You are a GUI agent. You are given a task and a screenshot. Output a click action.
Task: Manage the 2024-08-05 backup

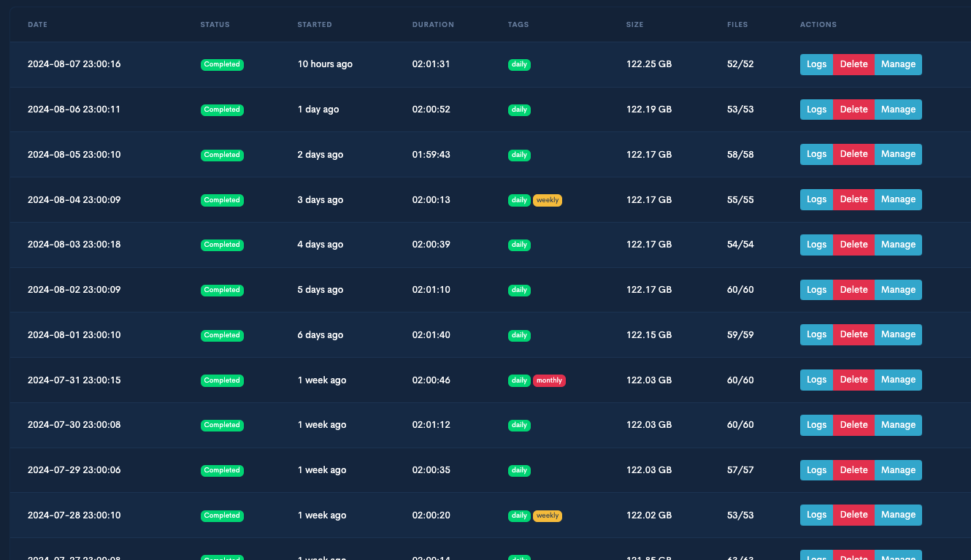point(898,154)
